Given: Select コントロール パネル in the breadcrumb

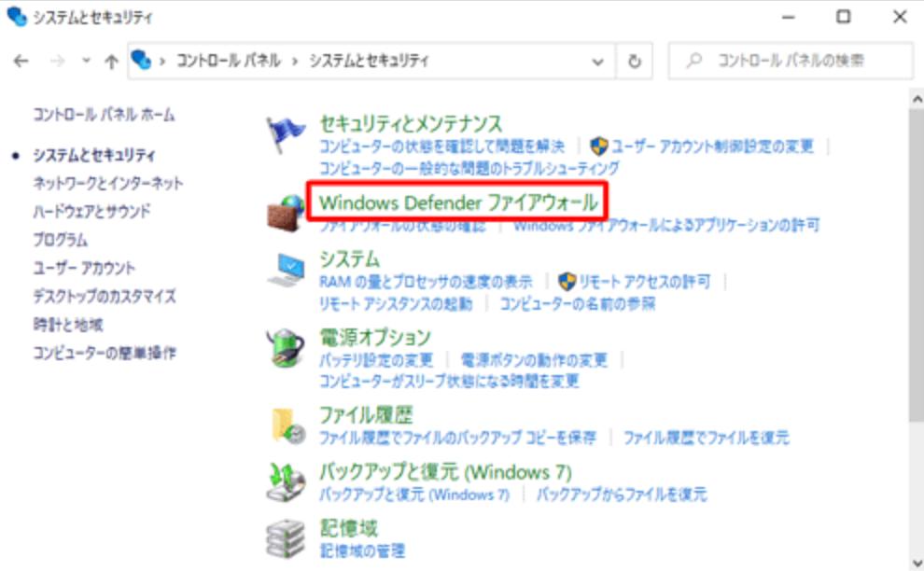Looking at the screenshot, I should pyautogui.click(x=229, y=60).
